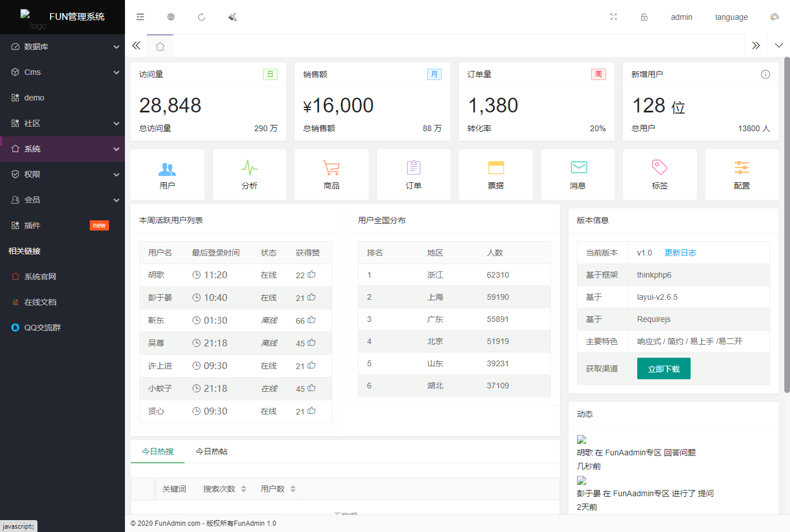Open the 商品 shopping cart shortcut
The width and height of the screenshot is (790, 532).
point(331,174)
